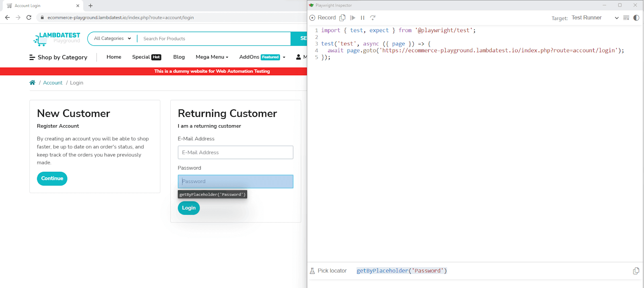Open the Target Test Runner dropdown
The height and width of the screenshot is (288, 644).
(594, 18)
